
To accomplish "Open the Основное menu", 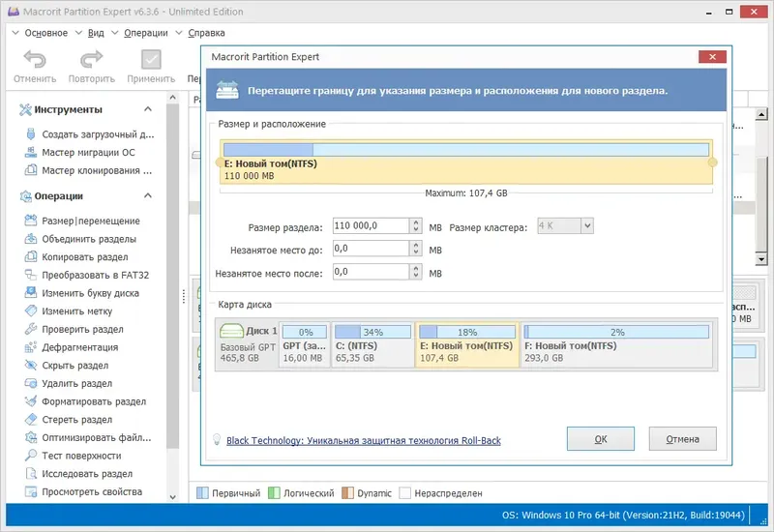I will (x=45, y=33).
